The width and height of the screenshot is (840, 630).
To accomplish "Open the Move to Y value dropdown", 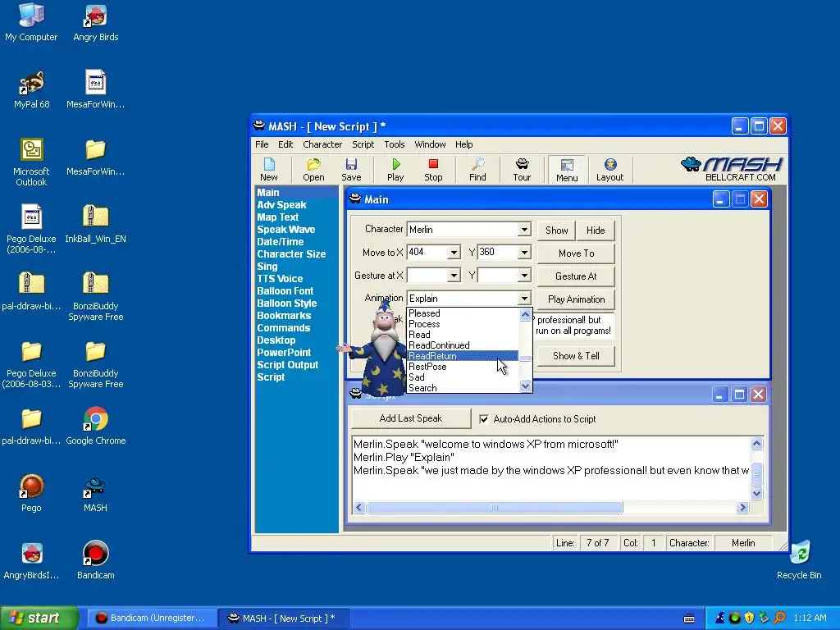I will 524,253.
